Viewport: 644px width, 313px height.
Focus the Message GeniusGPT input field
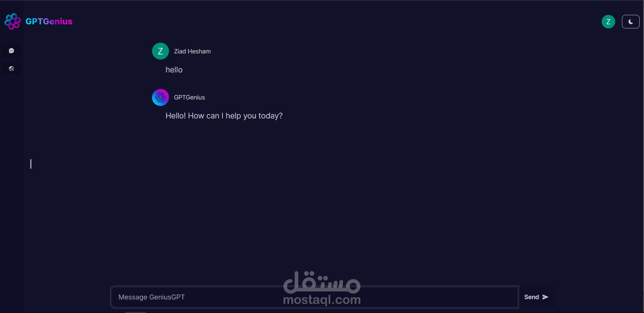point(315,297)
